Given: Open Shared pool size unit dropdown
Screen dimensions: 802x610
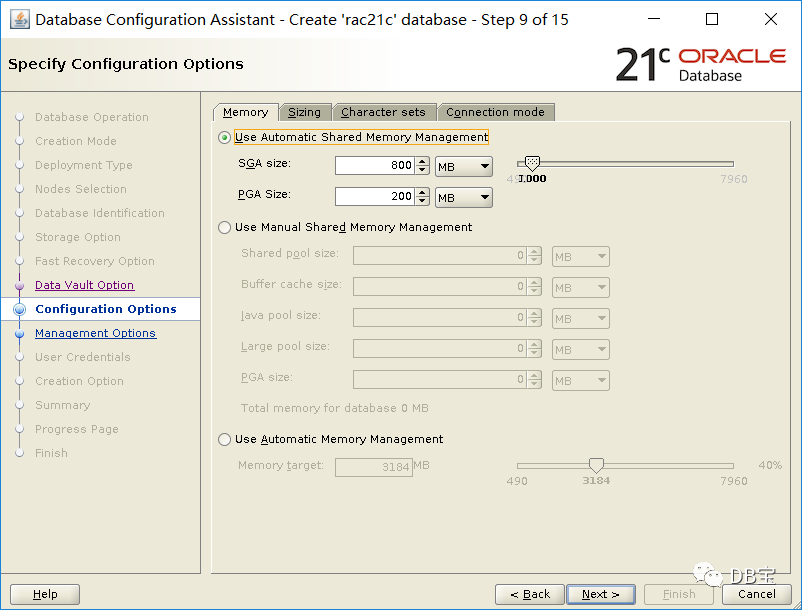Looking at the screenshot, I should [581, 257].
